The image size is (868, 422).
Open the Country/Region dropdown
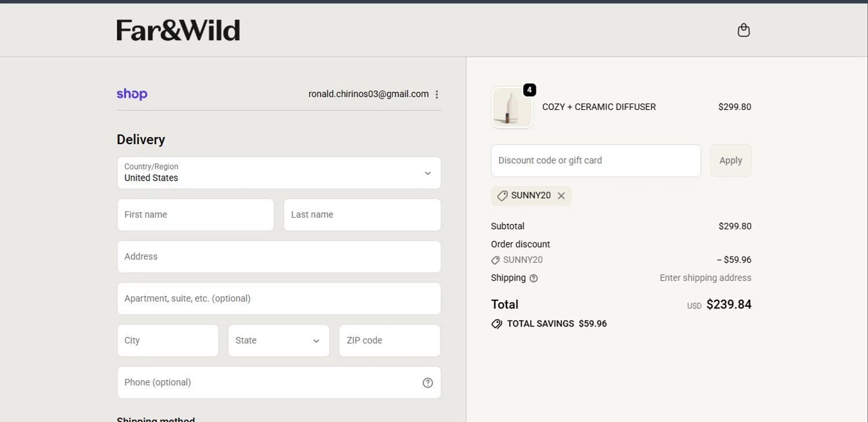tap(279, 173)
